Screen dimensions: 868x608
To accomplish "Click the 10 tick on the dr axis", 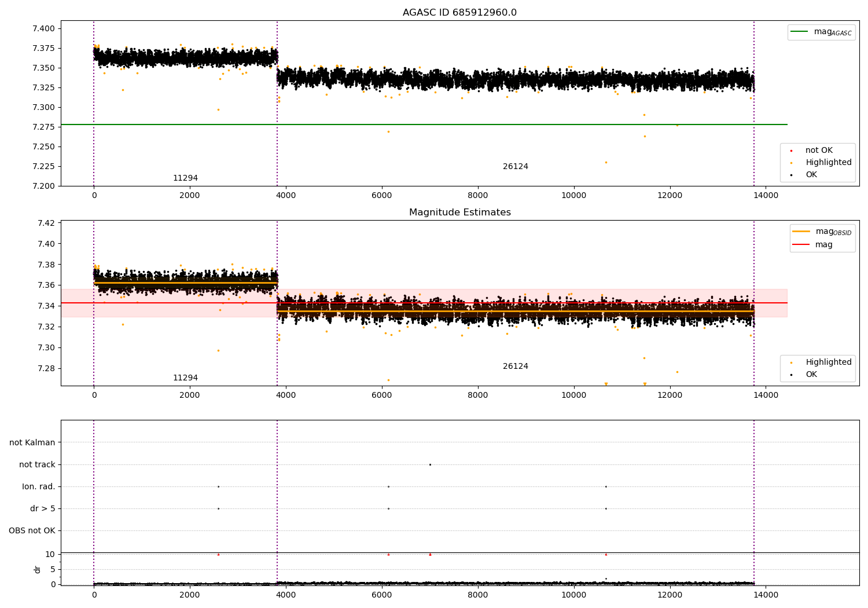I will pos(50,554).
